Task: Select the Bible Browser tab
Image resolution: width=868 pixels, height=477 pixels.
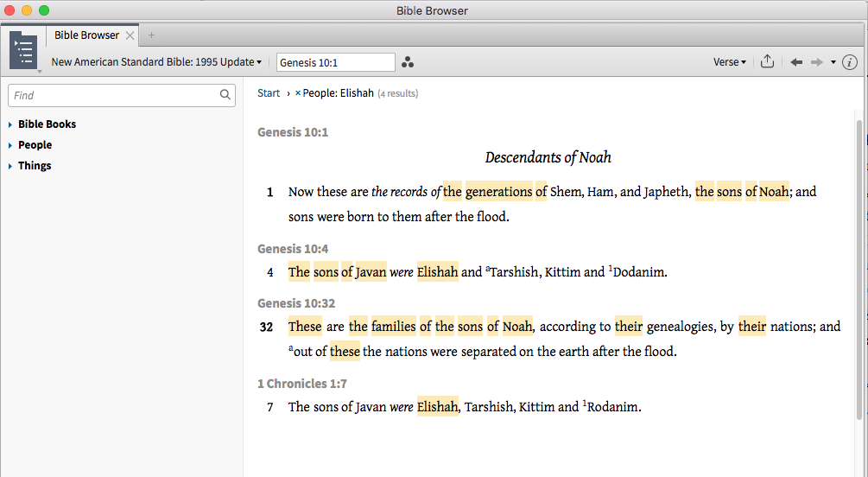Action: point(86,35)
